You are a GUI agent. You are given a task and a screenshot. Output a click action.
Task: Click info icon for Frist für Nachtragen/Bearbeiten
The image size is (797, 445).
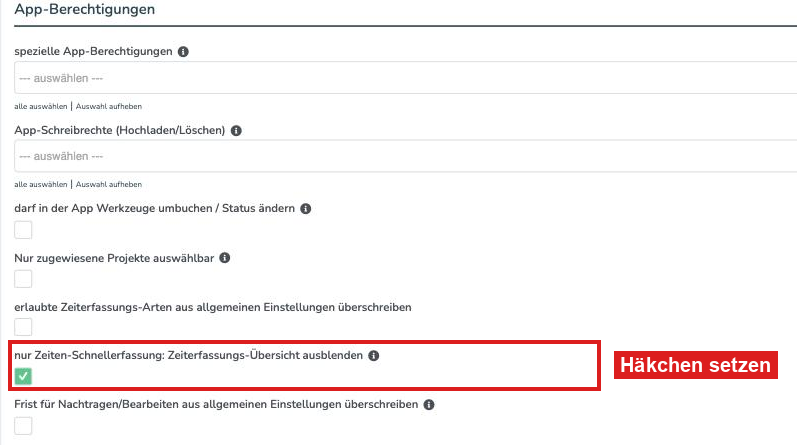(429, 404)
